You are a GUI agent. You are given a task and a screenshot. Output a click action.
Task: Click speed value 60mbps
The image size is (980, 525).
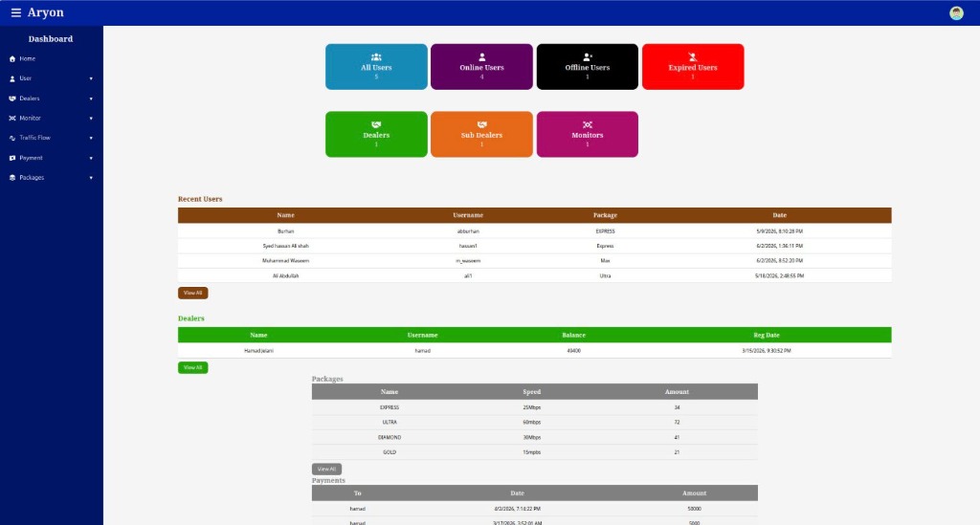click(532, 423)
